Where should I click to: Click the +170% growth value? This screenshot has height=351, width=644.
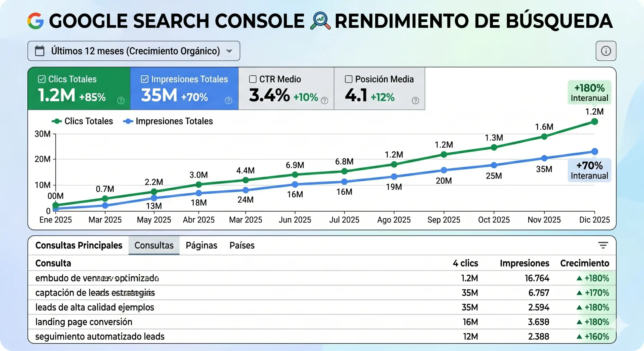(597, 293)
